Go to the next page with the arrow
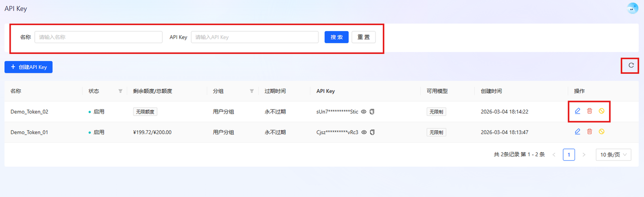This screenshot has height=197, width=644. 584,155
